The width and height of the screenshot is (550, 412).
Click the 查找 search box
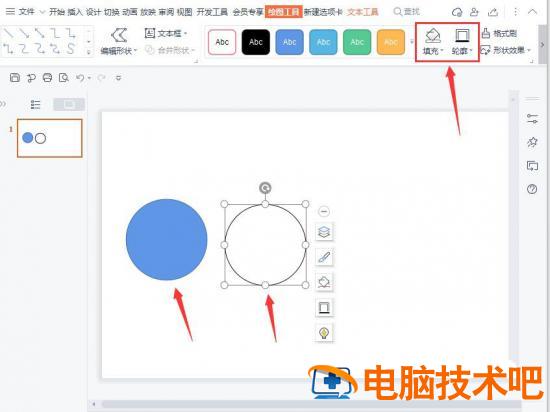coord(407,12)
